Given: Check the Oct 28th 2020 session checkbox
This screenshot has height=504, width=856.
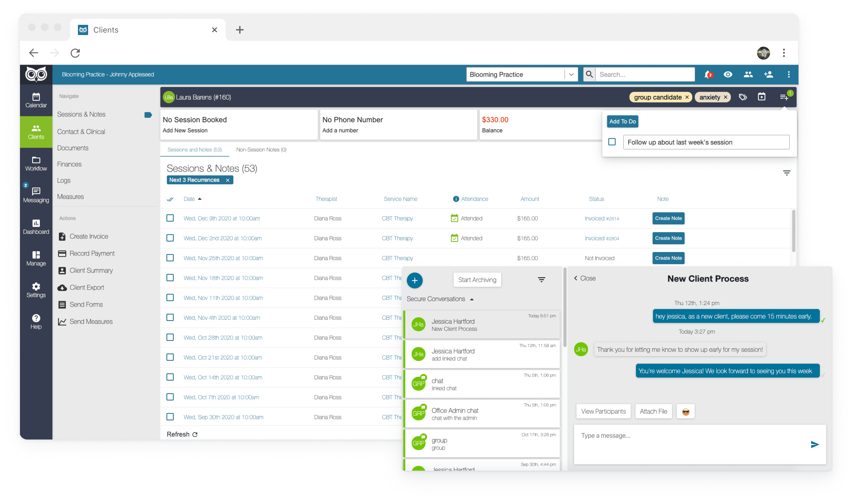Looking at the screenshot, I should (x=170, y=337).
